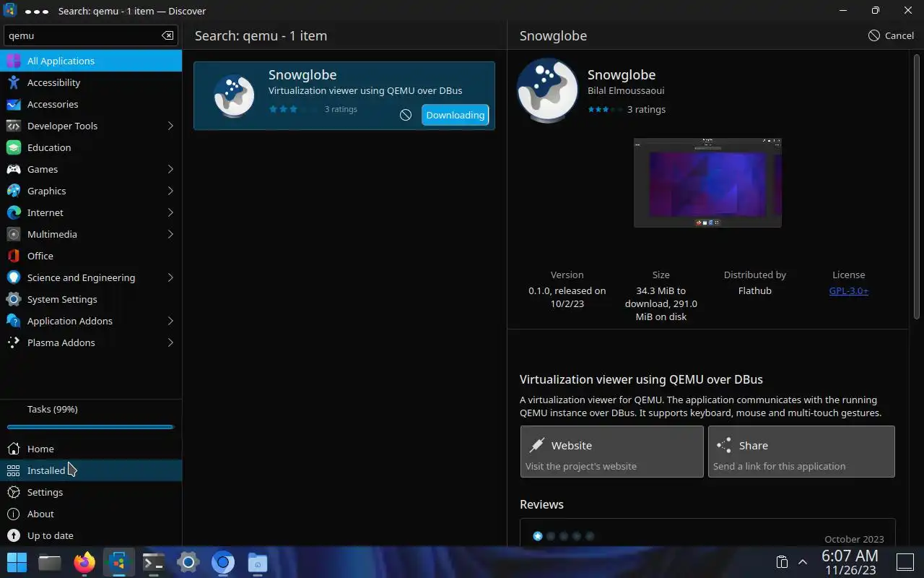Expand Plasma Addons subcategories
Image resolution: width=924 pixels, height=578 pixels.
point(170,342)
